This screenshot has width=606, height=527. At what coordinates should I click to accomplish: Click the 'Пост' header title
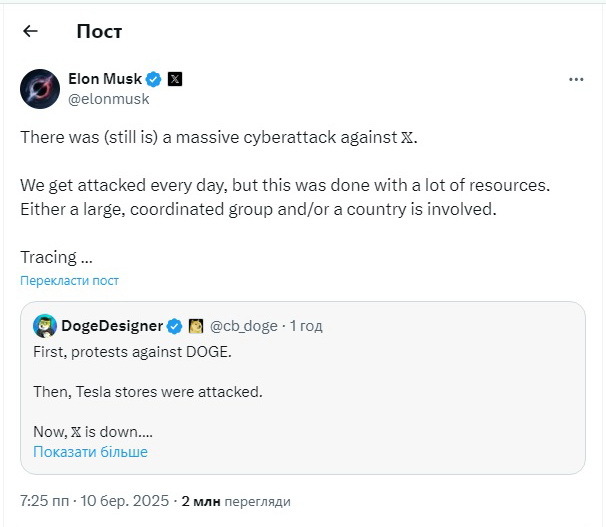99,31
